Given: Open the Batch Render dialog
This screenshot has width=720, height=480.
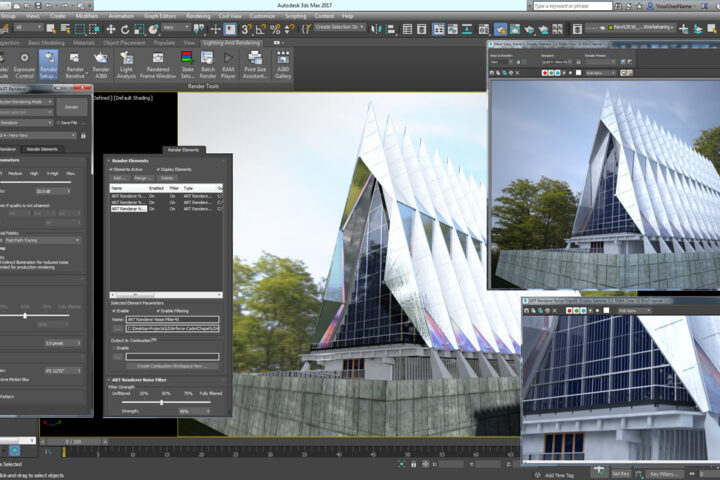Looking at the screenshot, I should pos(208,65).
